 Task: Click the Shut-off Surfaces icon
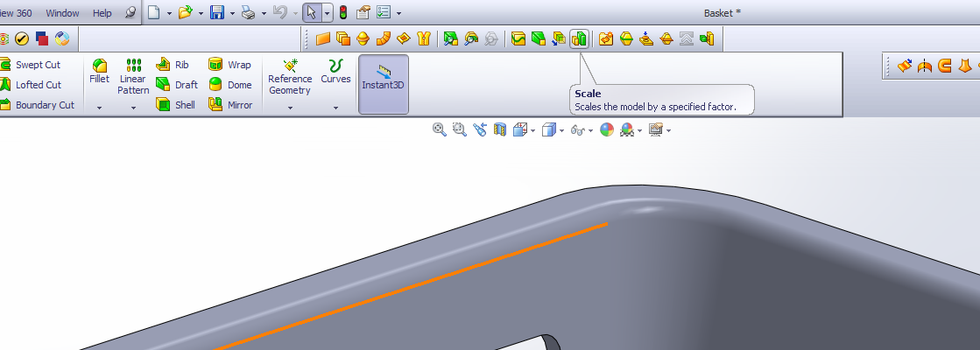tap(646, 39)
